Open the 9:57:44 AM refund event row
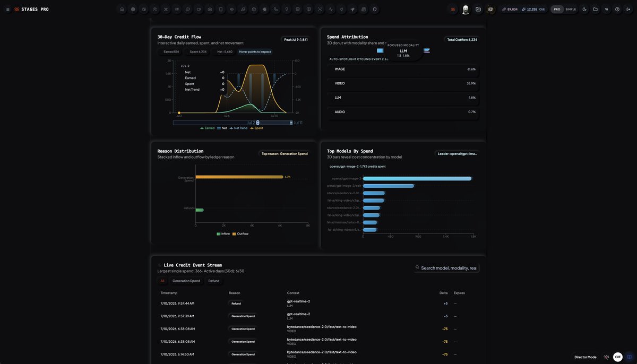Image resolution: width=637 pixels, height=364 pixels. click(x=318, y=304)
